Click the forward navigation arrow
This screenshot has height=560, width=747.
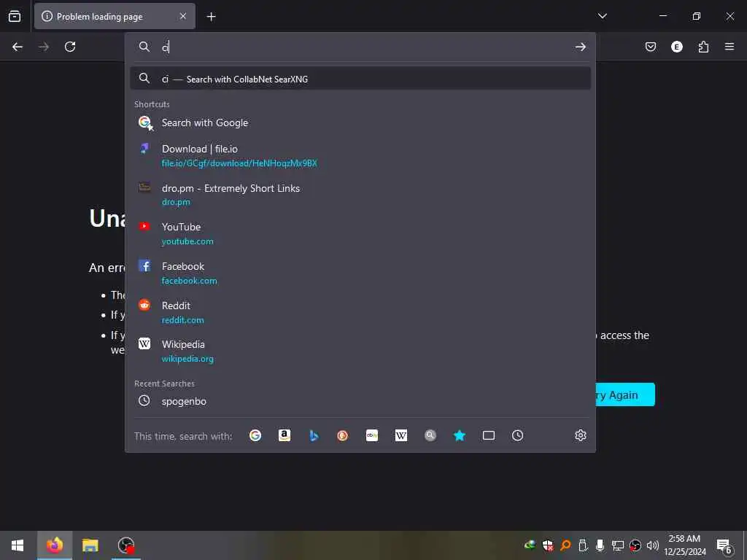tap(44, 47)
